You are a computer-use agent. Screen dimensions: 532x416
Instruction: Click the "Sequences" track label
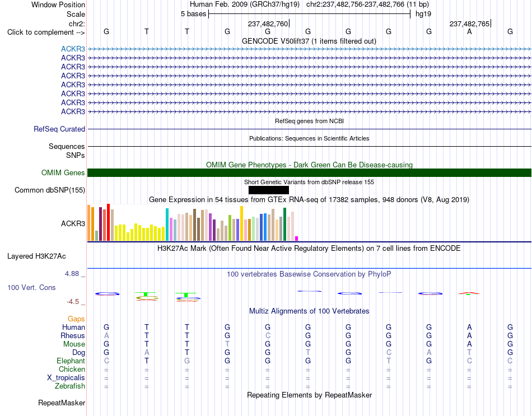click(x=67, y=146)
